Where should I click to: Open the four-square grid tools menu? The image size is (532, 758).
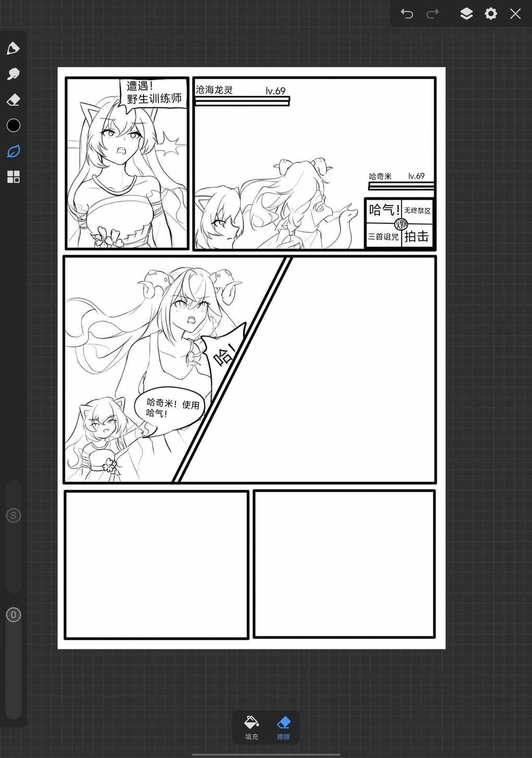click(x=13, y=177)
